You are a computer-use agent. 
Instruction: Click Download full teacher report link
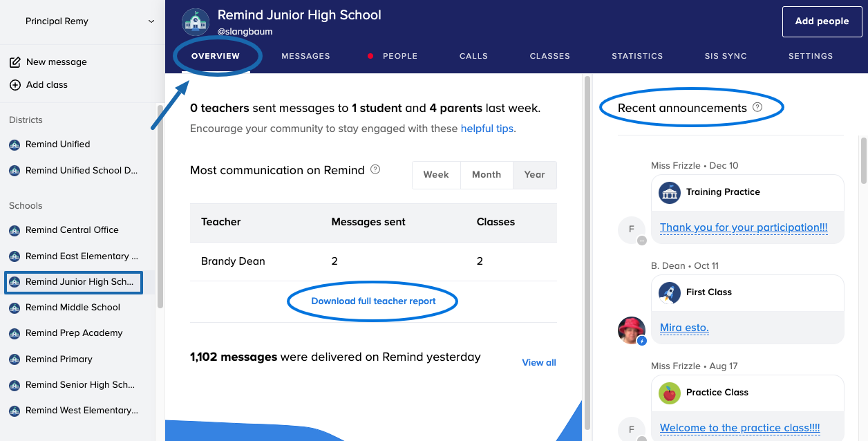click(373, 301)
